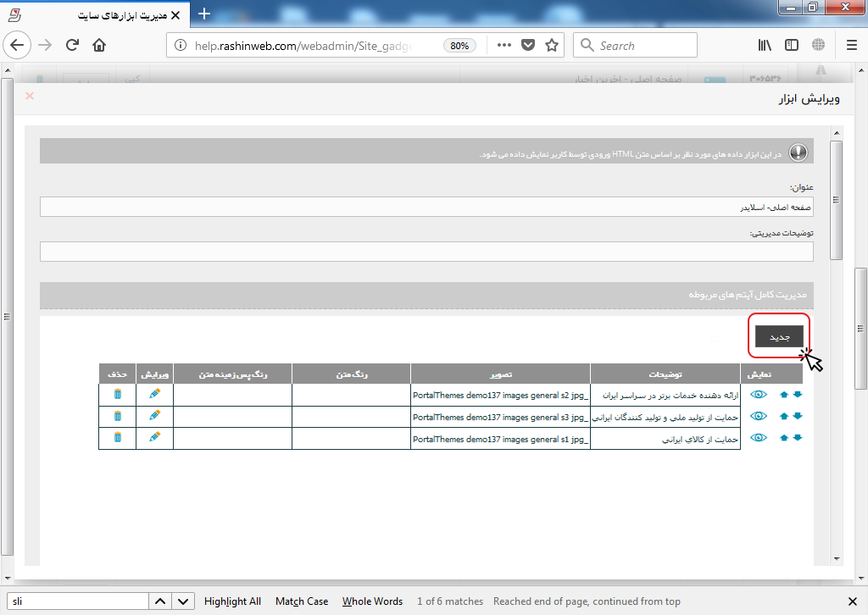The image size is (868, 615).
Task: Toggle visibility eye for first slider row
Action: pyautogui.click(x=759, y=394)
